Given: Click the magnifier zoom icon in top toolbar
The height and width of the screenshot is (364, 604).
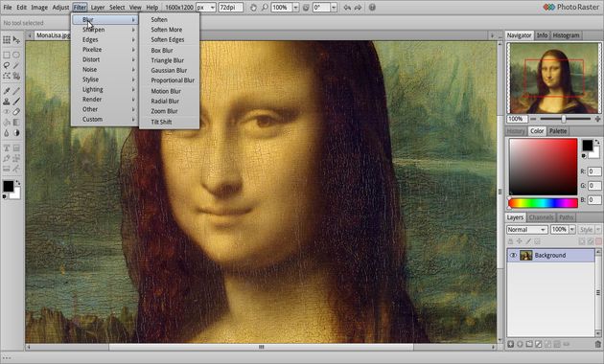Looking at the screenshot, I should pos(265,8).
